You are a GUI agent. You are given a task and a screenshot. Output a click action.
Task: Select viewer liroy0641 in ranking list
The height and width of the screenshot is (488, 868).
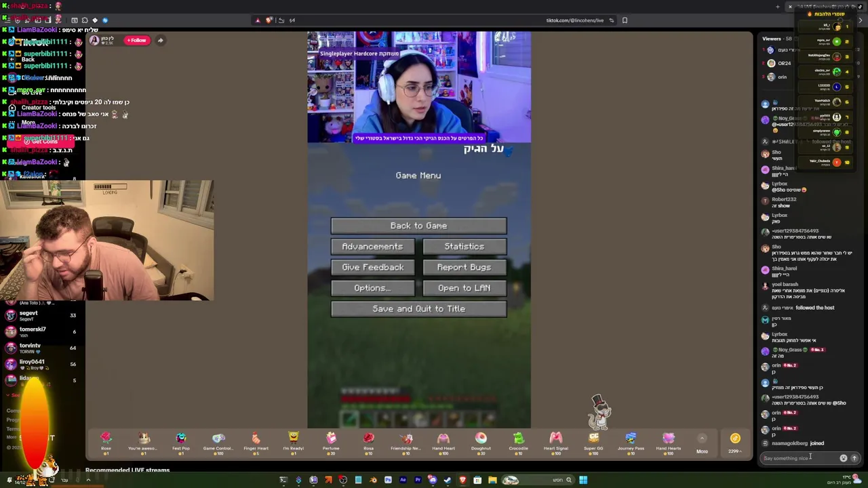[x=41, y=364]
